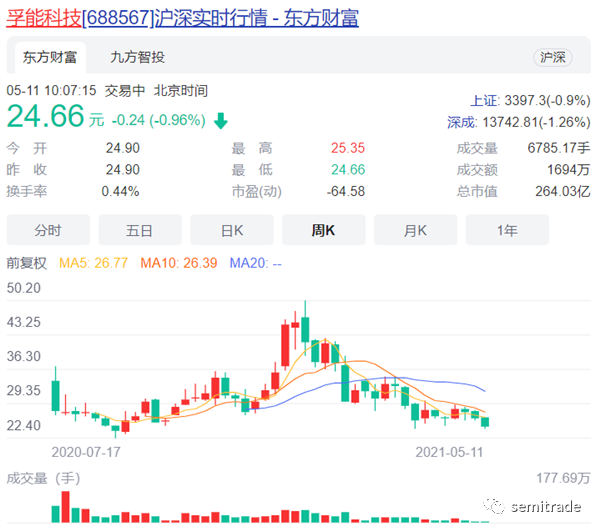
Task: Select the 1年 chart tab
Action: 507,230
